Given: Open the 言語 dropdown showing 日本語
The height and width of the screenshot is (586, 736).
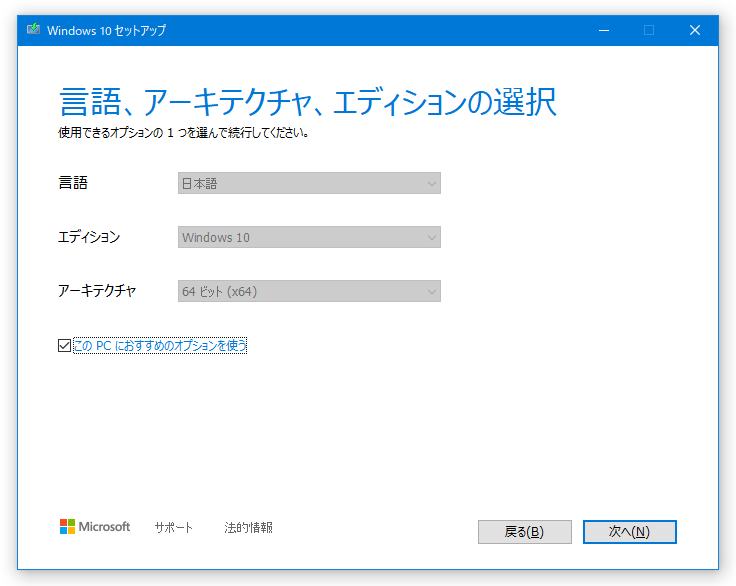Looking at the screenshot, I should [309, 183].
